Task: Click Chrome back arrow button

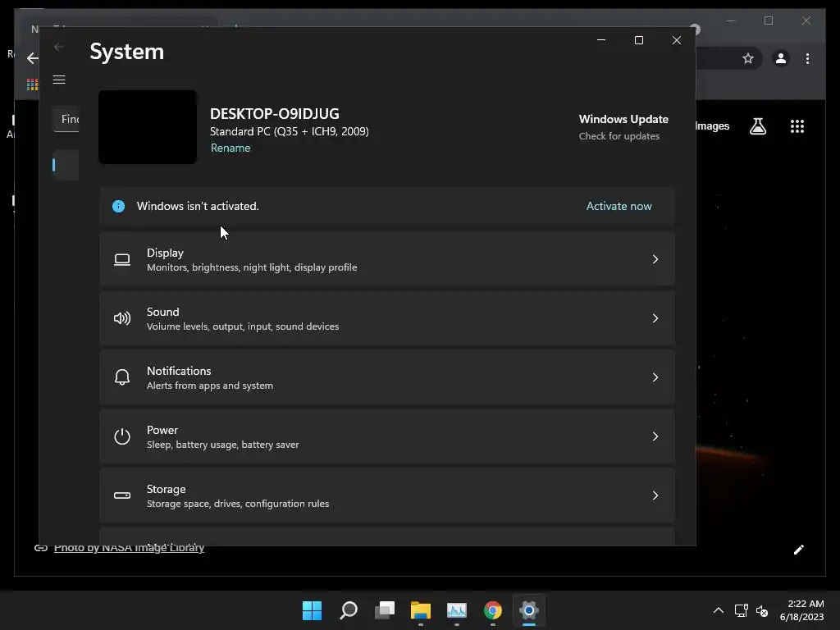Action: (33, 58)
